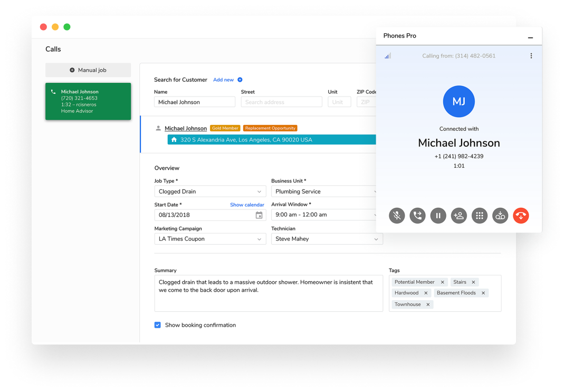
Task: Click the transfer call icon
Action: [x=418, y=216]
